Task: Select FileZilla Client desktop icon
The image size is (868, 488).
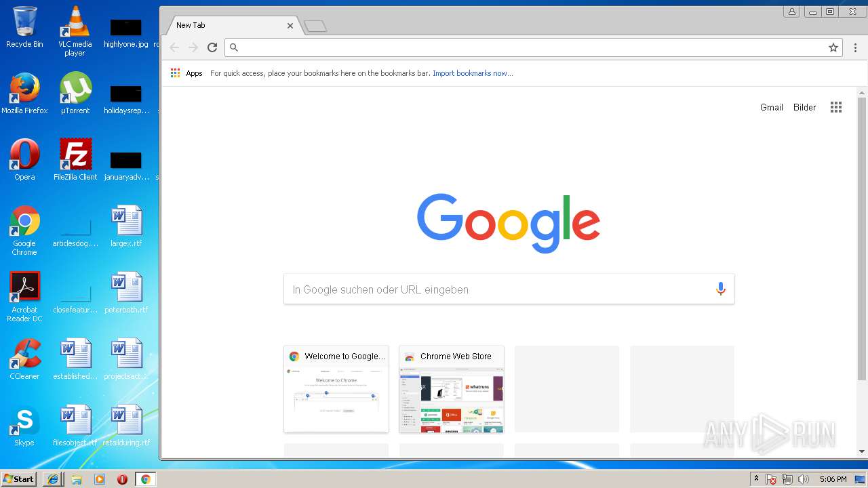Action: [x=75, y=160]
